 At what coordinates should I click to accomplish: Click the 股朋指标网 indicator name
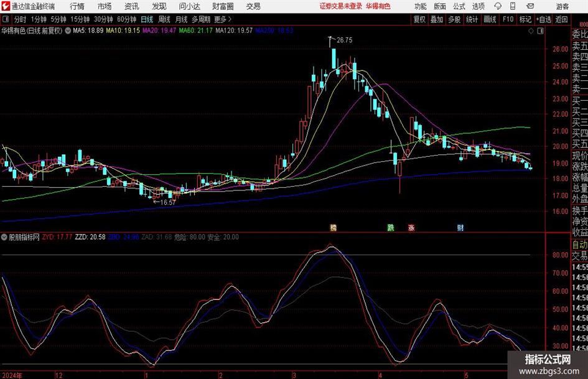pyautogui.click(x=24, y=237)
